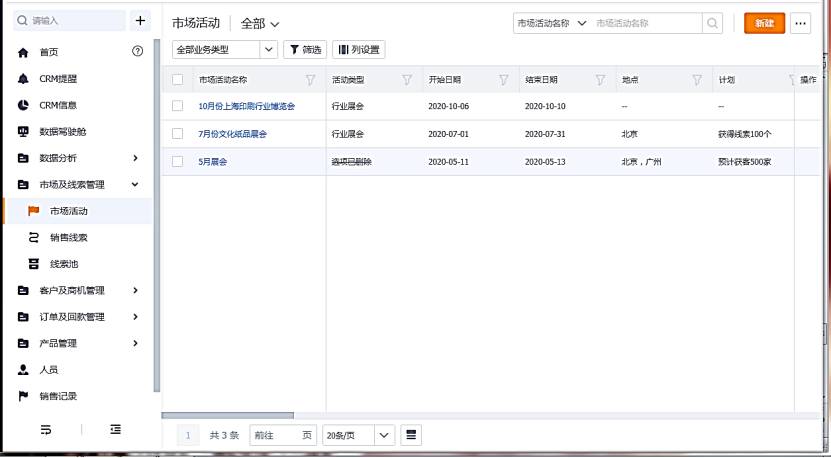Click the help question mark icon beside 首页
The width and height of the screenshot is (831, 458).
pos(138,51)
